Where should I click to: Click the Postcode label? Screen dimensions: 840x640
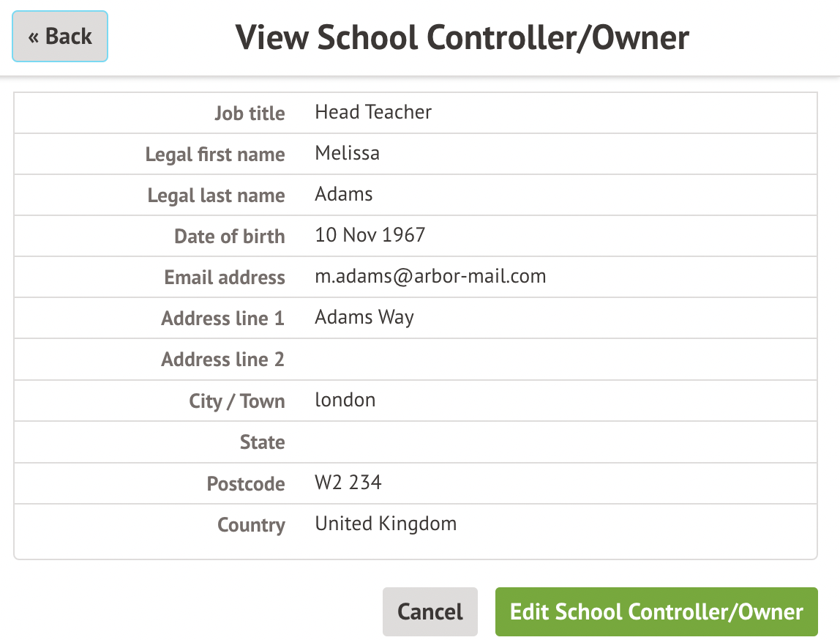[x=246, y=484]
